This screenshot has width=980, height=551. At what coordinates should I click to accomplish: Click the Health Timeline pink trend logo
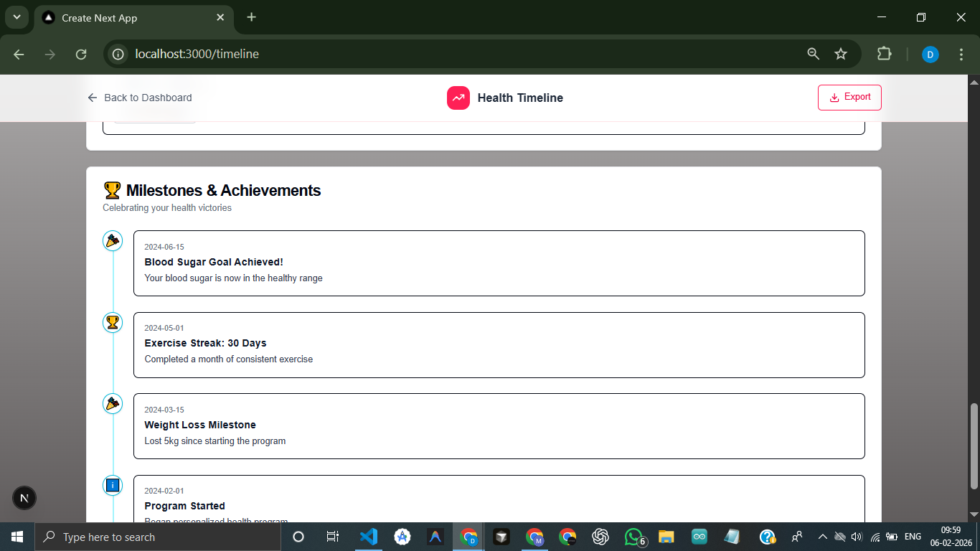[458, 98]
